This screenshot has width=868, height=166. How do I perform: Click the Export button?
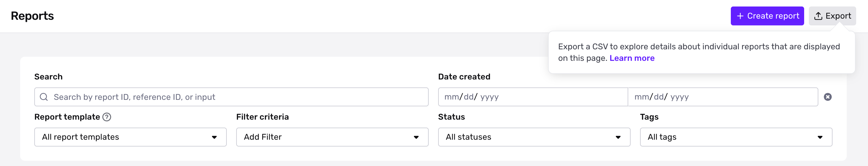coord(832,16)
